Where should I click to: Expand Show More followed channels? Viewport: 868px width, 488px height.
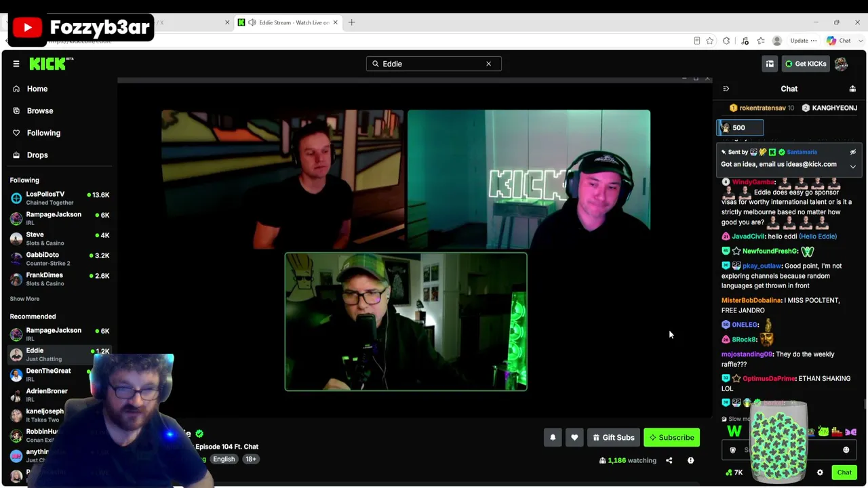pyautogui.click(x=24, y=299)
